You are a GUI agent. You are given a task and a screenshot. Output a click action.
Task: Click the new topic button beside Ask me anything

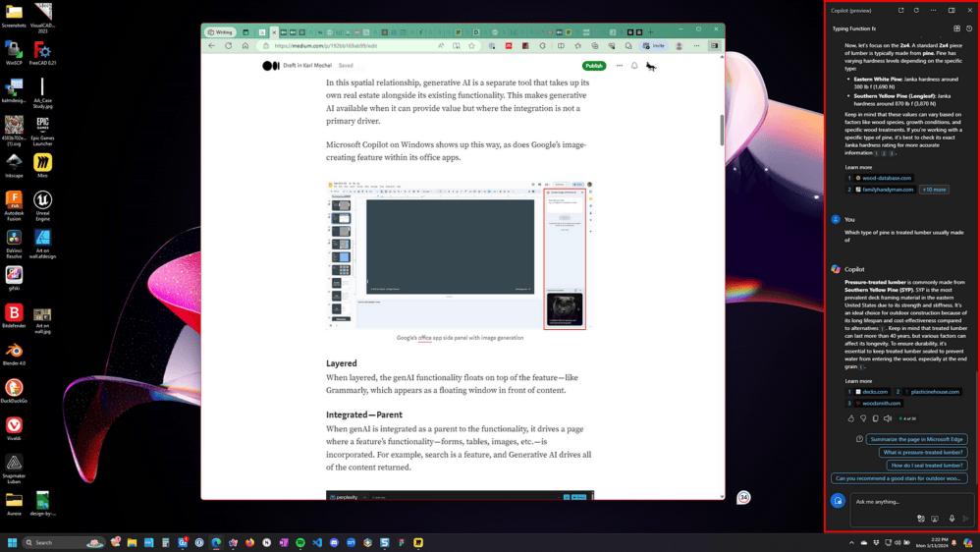838,501
